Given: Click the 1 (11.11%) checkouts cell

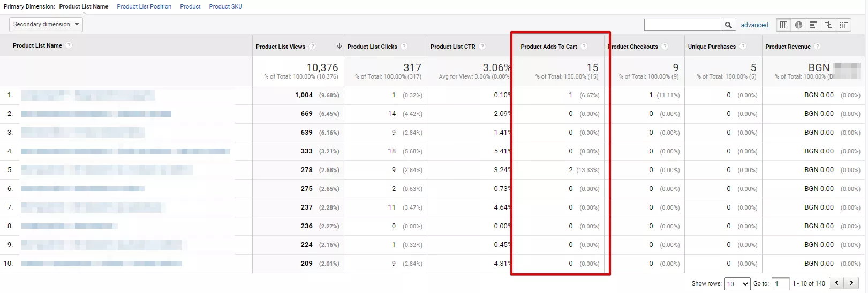Looking at the screenshot, I should click(x=664, y=95).
